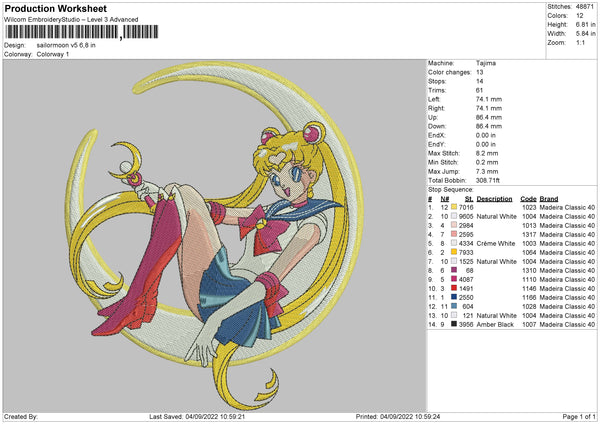
Task: Select the Créme White swatch in row 5
Action: pyautogui.click(x=454, y=243)
